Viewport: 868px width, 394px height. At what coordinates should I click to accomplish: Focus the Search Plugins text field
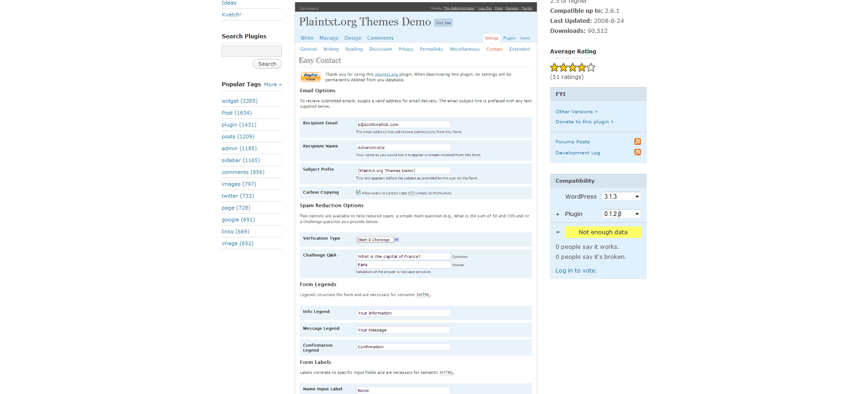point(252,51)
